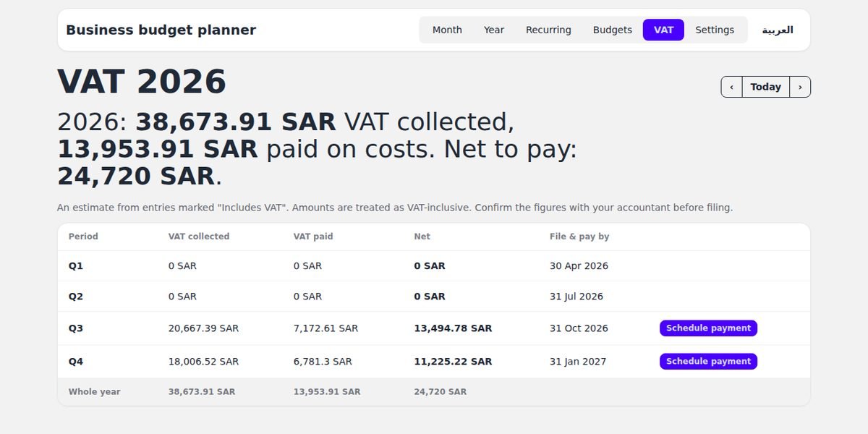Click the accountant disclaimer note
Viewport: 868px width, 434px height.
tap(395, 208)
